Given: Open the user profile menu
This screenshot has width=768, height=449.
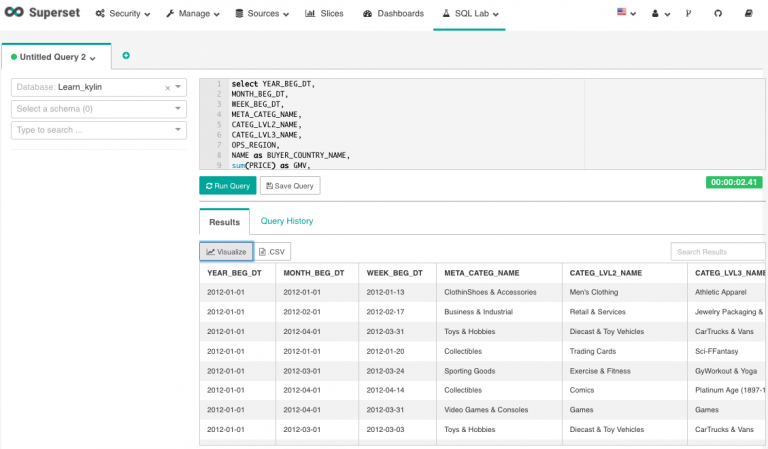Looking at the screenshot, I should pos(659,14).
